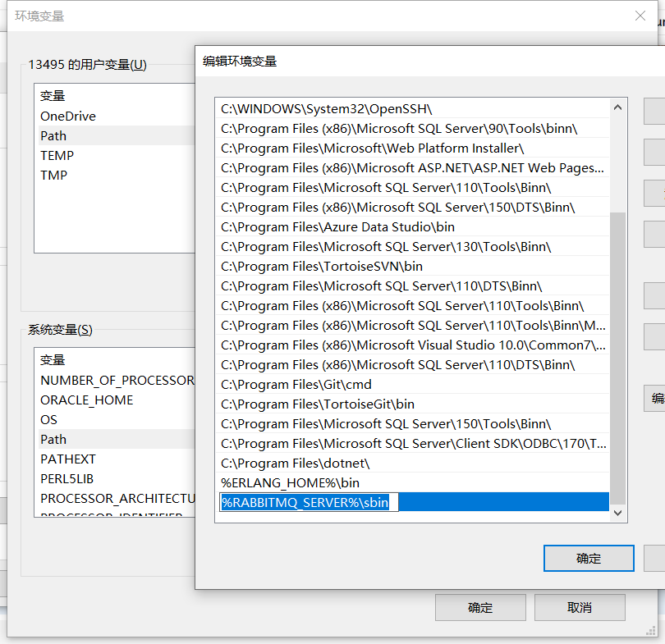Close the 环境变量 window
This screenshot has height=644, width=665.
tap(640, 16)
